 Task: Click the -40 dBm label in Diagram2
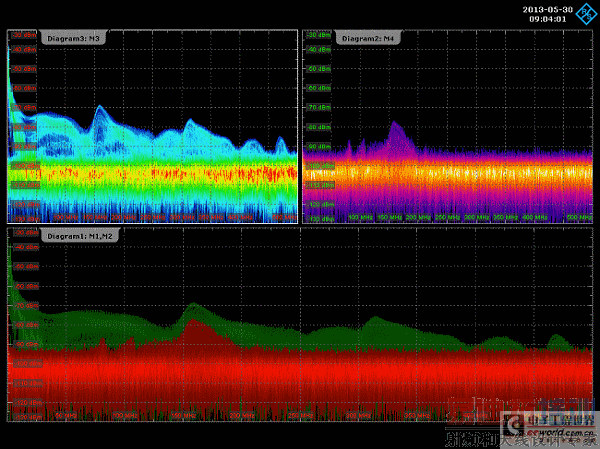[318, 50]
